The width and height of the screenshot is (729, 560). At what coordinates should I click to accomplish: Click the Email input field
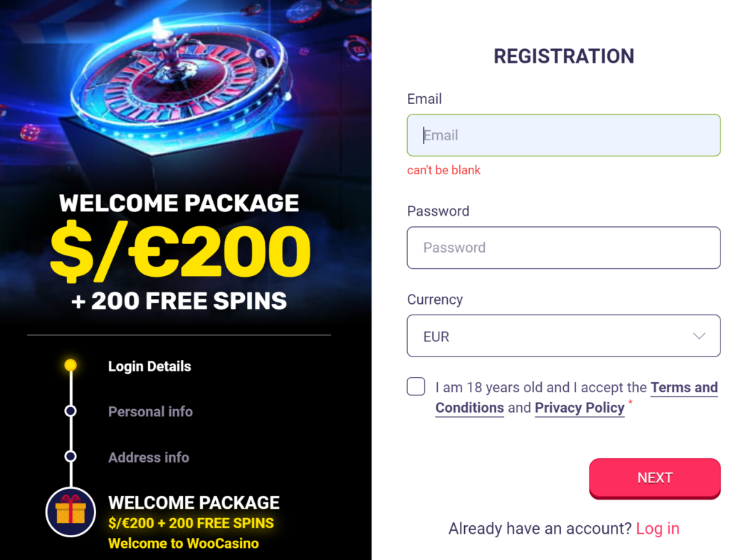pyautogui.click(x=563, y=135)
